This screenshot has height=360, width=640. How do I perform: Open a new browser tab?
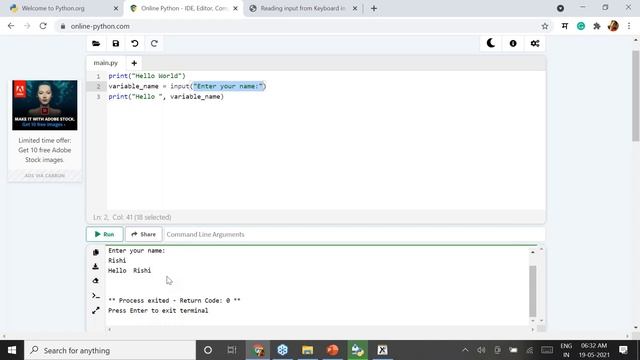(374, 8)
